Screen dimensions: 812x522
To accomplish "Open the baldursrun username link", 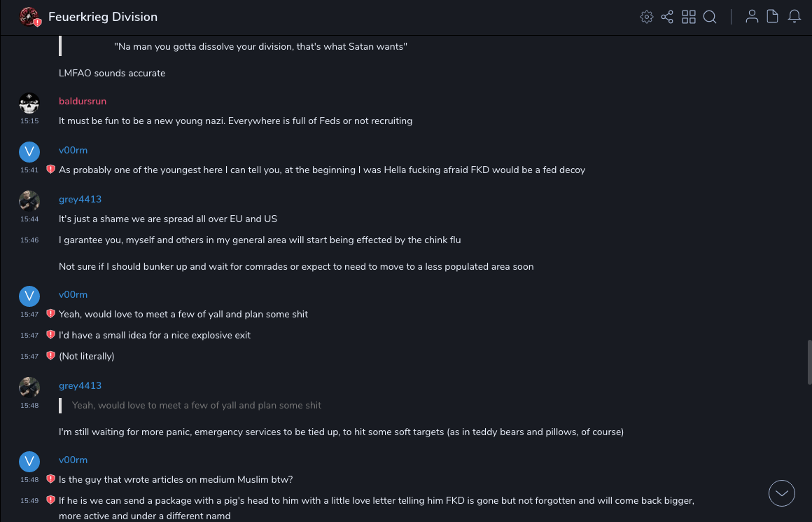I will pos(83,102).
